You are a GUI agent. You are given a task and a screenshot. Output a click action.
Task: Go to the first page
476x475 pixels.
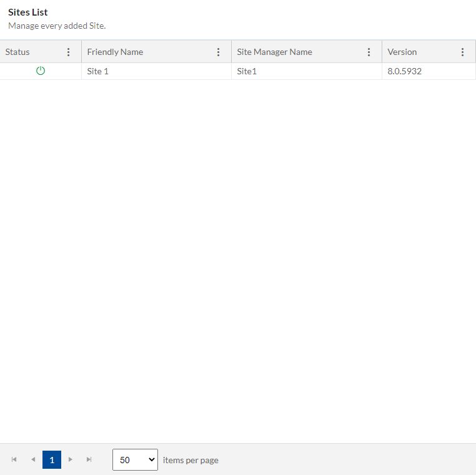click(14, 459)
